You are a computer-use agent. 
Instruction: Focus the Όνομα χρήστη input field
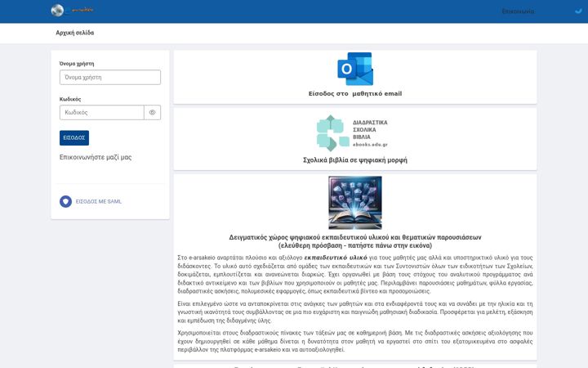click(110, 78)
